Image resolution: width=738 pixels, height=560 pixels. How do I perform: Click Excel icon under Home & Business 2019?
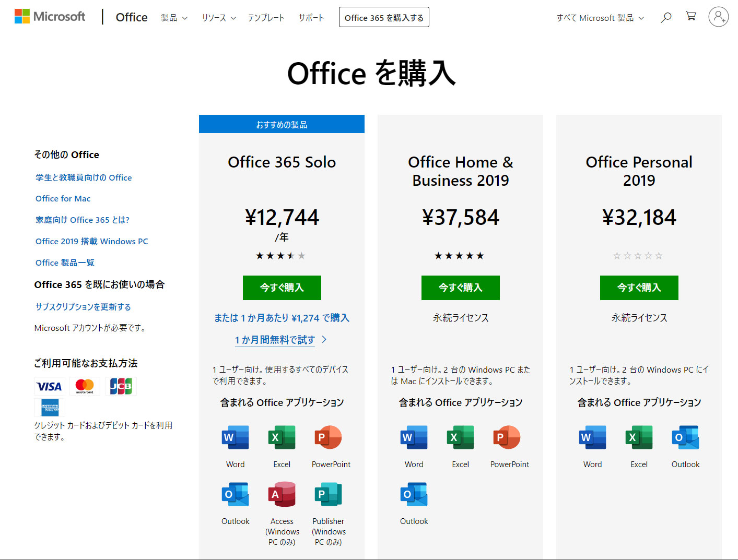(x=461, y=437)
